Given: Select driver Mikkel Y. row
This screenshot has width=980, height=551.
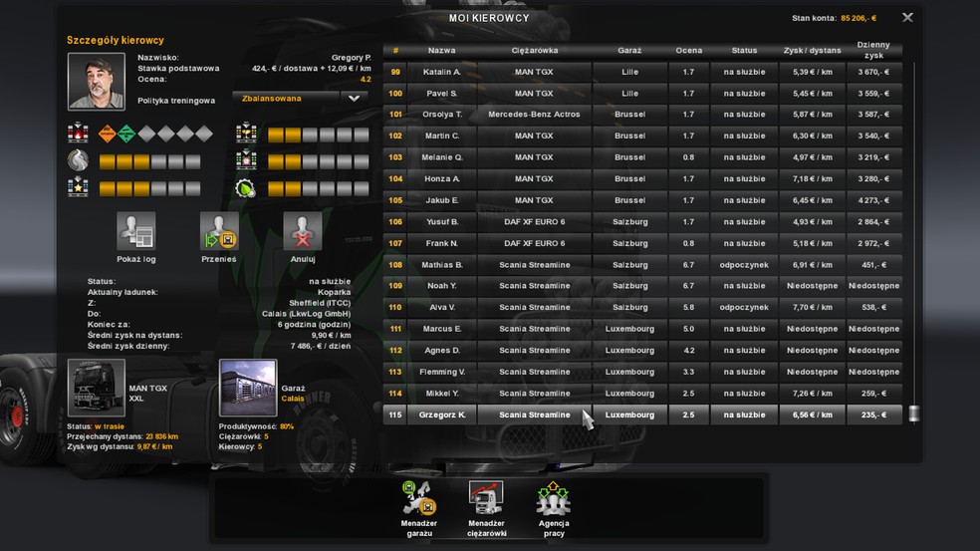Looking at the screenshot, I should (642, 394).
